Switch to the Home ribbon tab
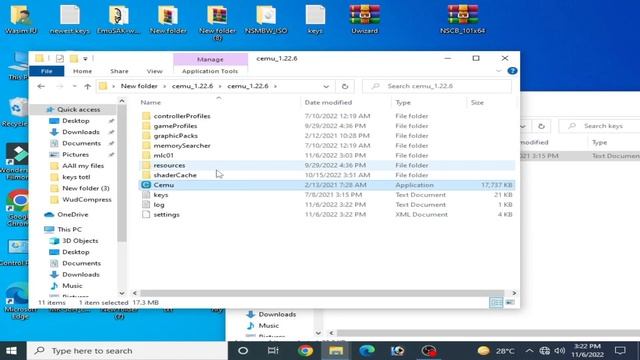This screenshot has width=640, height=360. pos(82,71)
